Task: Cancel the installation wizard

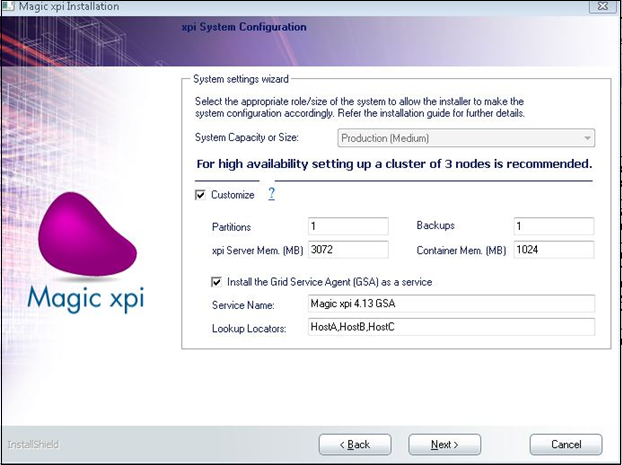Action: [566, 444]
